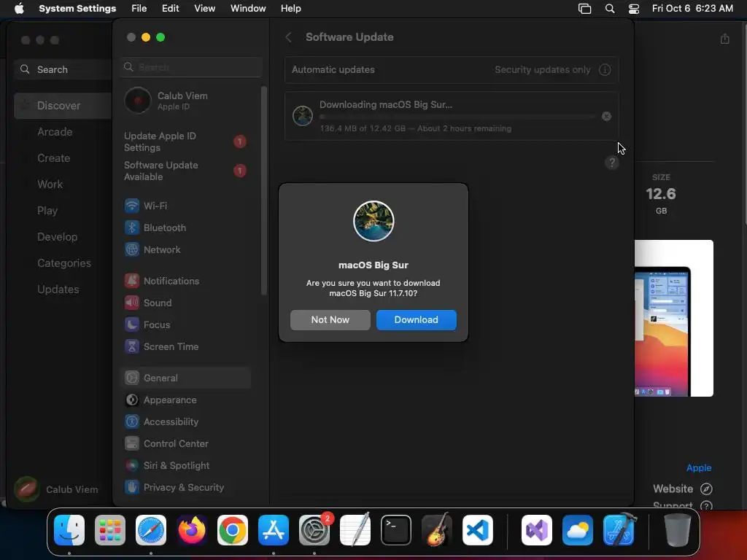Open the Trash in the Dock

677,530
